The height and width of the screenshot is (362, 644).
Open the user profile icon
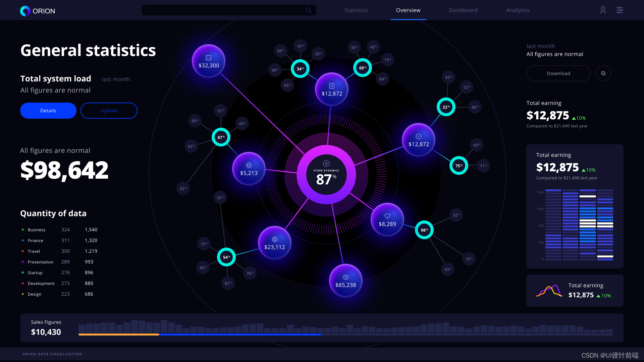point(603,10)
